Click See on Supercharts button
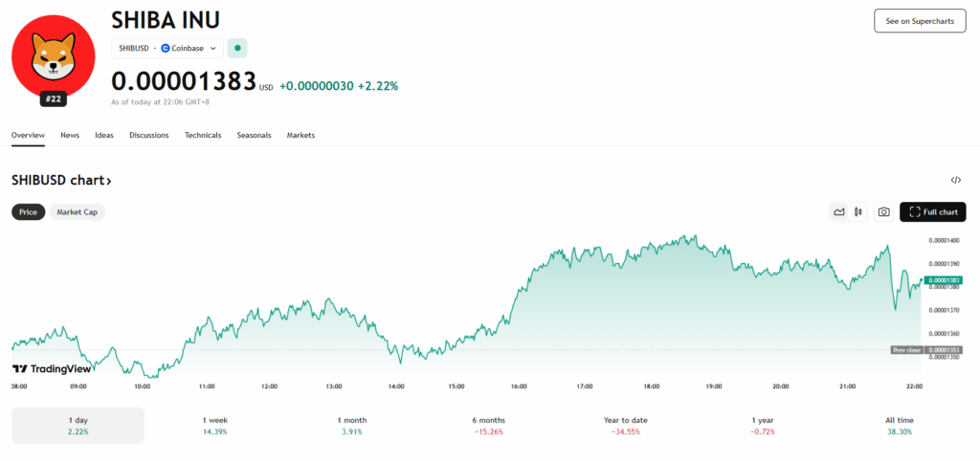 920,21
